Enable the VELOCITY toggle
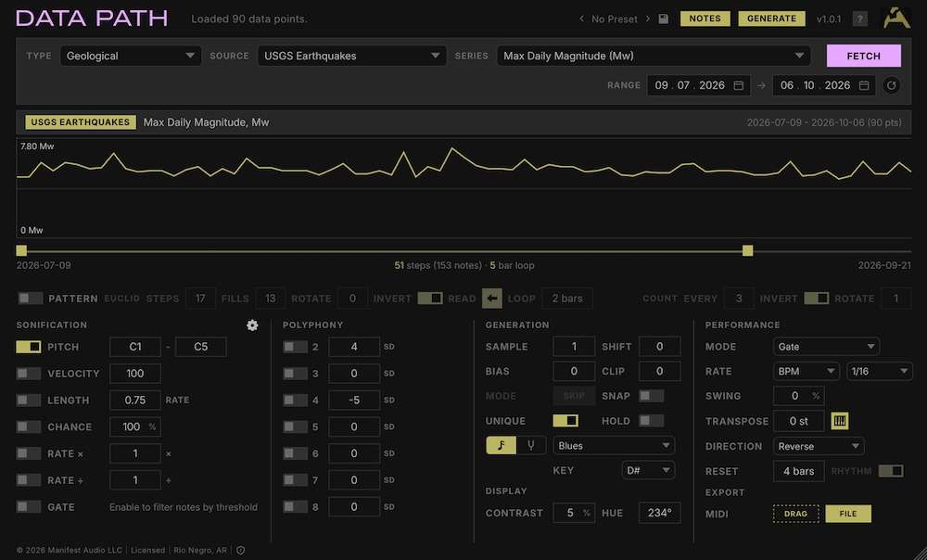 pos(29,374)
